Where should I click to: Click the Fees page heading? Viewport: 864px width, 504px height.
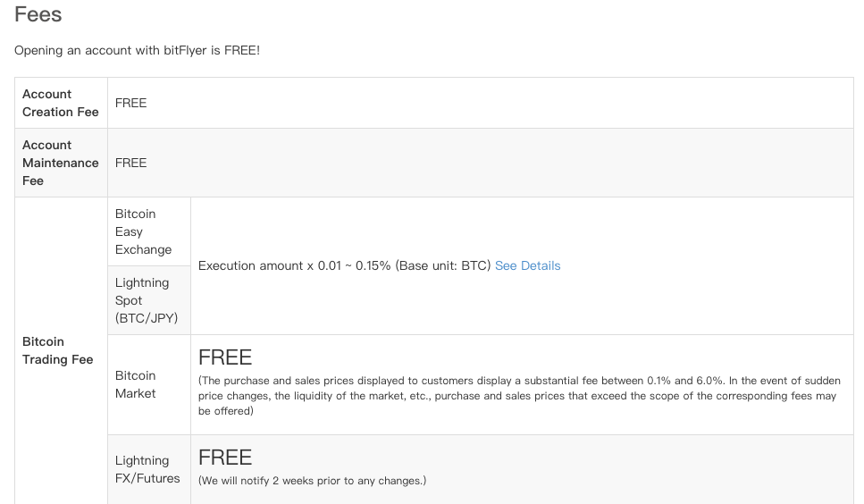pos(38,15)
